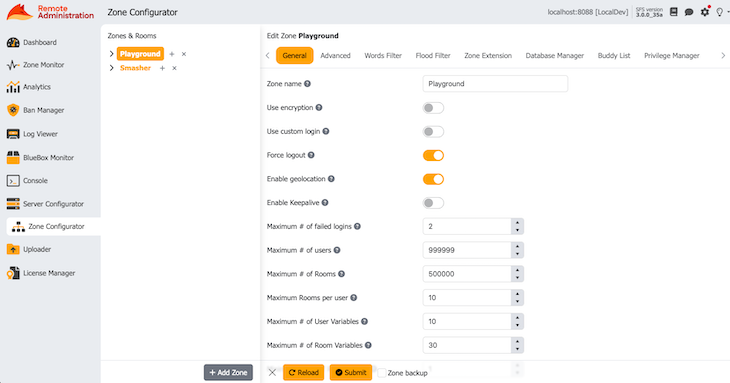
Task: Open the Buddy List tab
Action: pos(614,55)
